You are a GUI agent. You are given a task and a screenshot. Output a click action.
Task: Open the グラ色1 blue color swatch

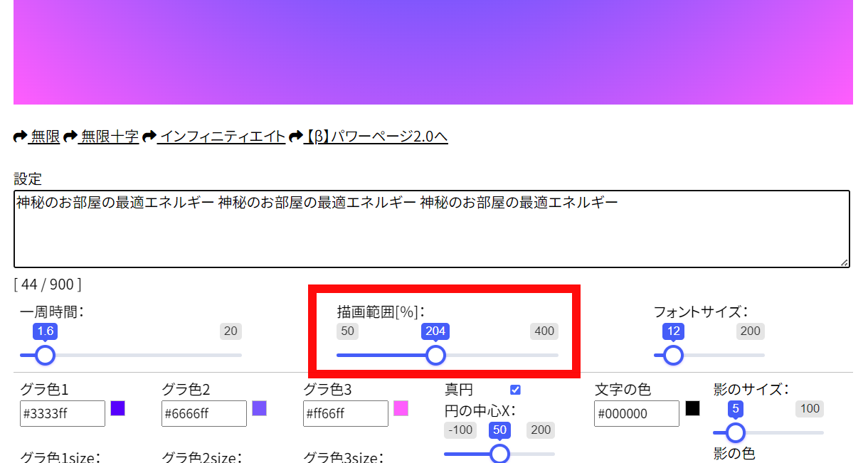click(x=118, y=408)
